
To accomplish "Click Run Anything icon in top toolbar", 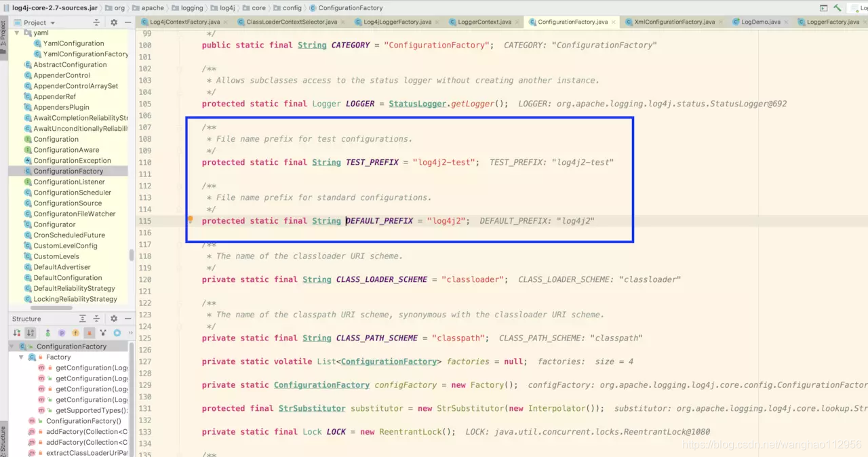I will coord(823,7).
